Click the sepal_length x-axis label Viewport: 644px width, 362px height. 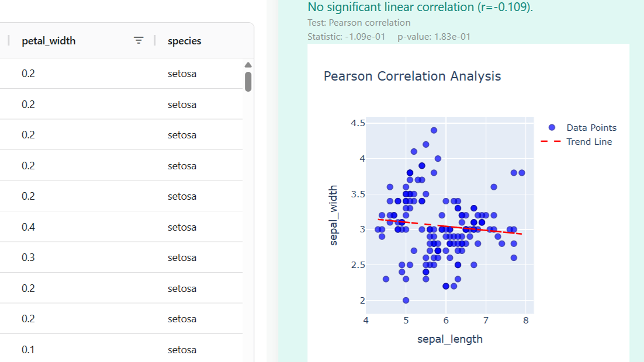[x=449, y=339]
